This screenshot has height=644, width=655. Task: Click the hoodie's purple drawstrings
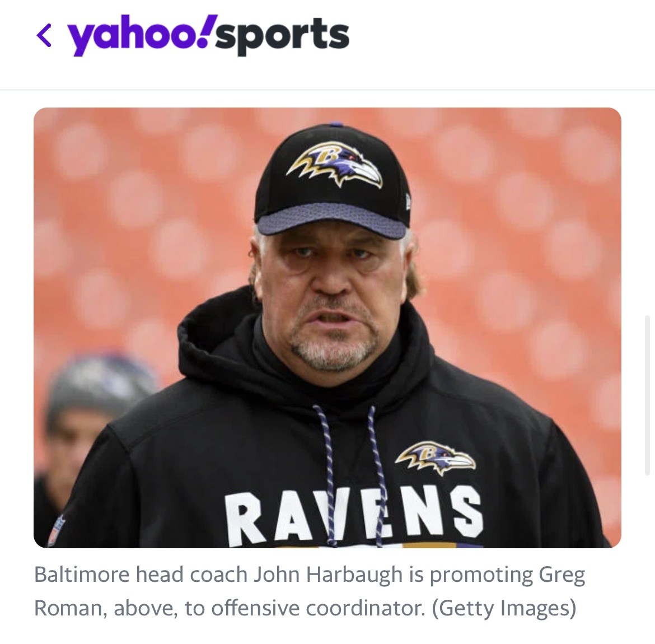349,474
